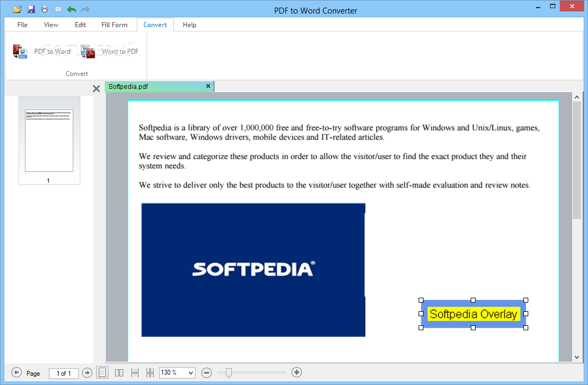Screen dimensions: 588x385
Task: Click the paragraph starting "We strive to deliver"
Action: [334, 185]
